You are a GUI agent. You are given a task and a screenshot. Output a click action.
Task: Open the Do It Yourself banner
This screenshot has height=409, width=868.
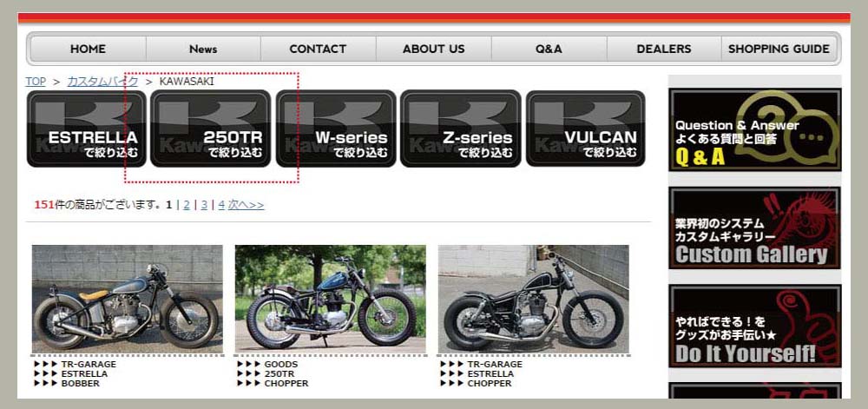click(x=754, y=326)
